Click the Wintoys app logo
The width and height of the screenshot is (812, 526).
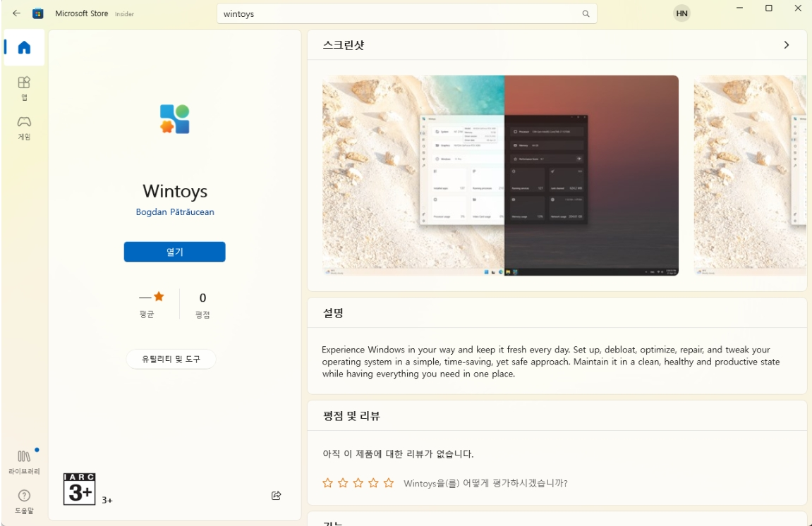coord(175,119)
